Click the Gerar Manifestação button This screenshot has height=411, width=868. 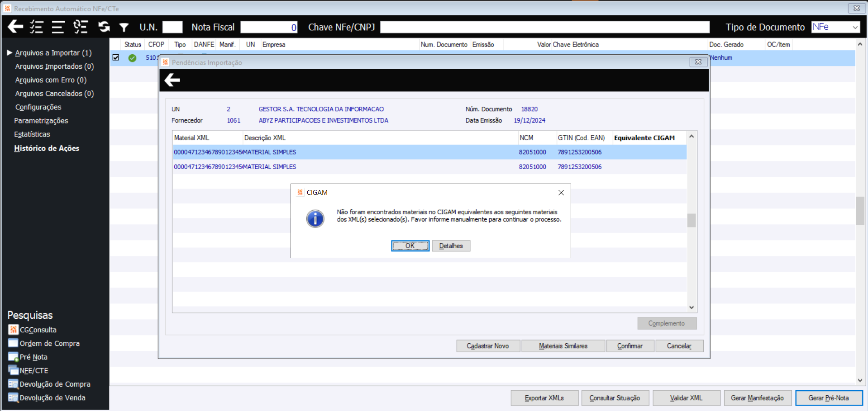point(758,398)
